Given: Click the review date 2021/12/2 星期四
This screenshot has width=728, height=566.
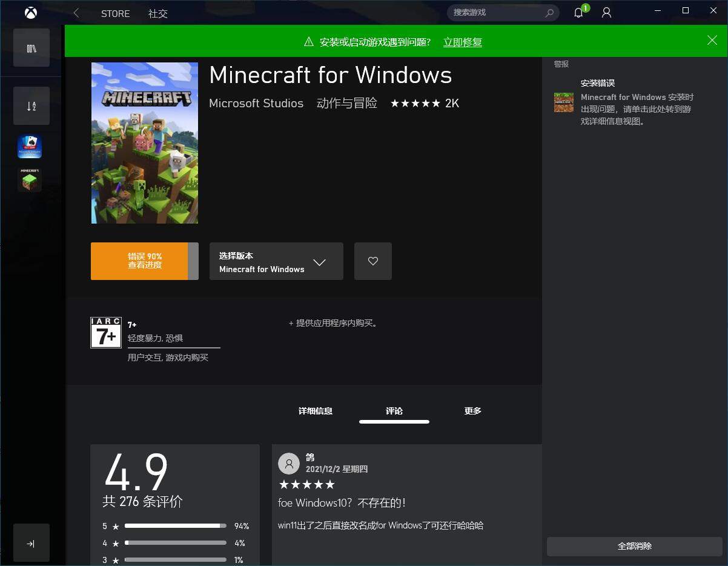Looking at the screenshot, I should [x=337, y=469].
